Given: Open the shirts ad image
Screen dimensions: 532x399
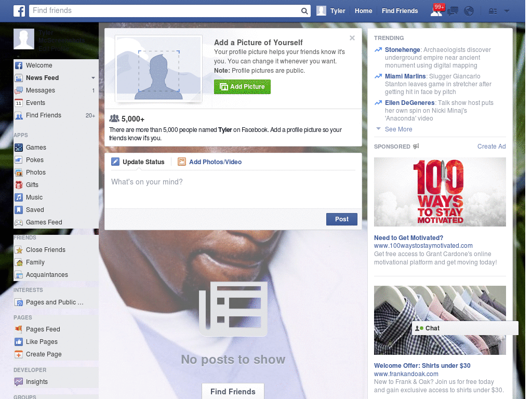Looking at the screenshot, I should tap(440, 320).
